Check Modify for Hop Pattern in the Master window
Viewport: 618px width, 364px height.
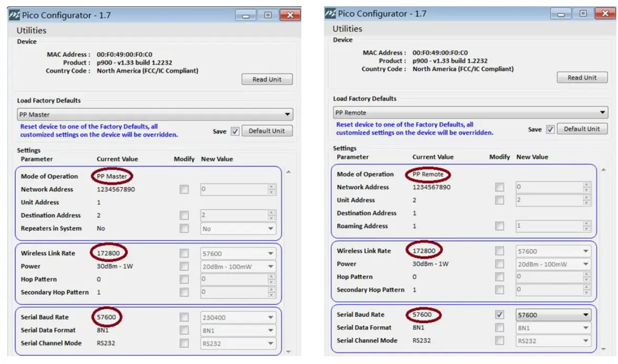(184, 280)
